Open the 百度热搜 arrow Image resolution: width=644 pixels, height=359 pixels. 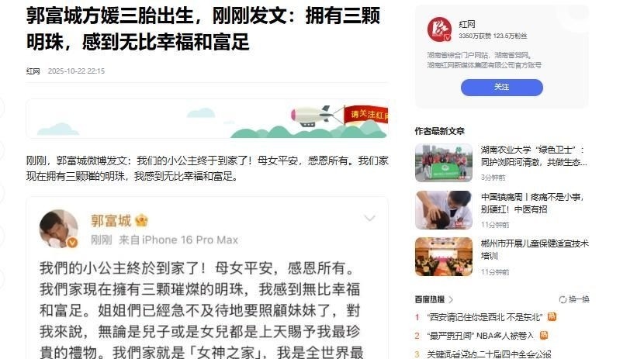(451, 299)
